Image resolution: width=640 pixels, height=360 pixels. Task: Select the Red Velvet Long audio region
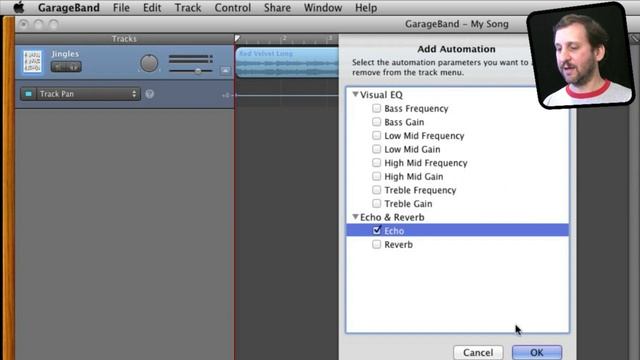pos(287,62)
